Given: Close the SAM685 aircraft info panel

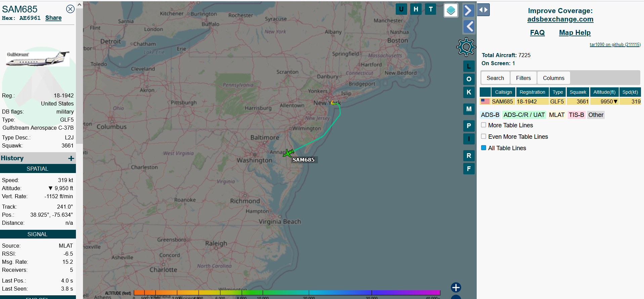Looking at the screenshot, I should pos(70,9).
